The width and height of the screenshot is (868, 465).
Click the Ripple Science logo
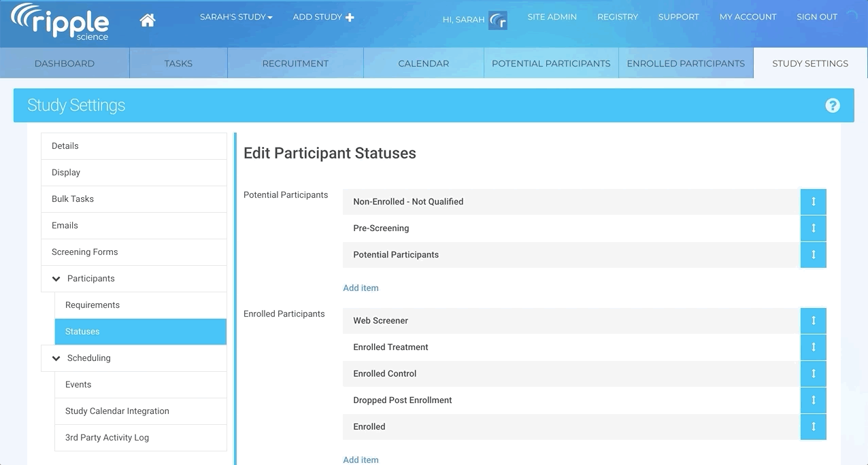coord(60,22)
